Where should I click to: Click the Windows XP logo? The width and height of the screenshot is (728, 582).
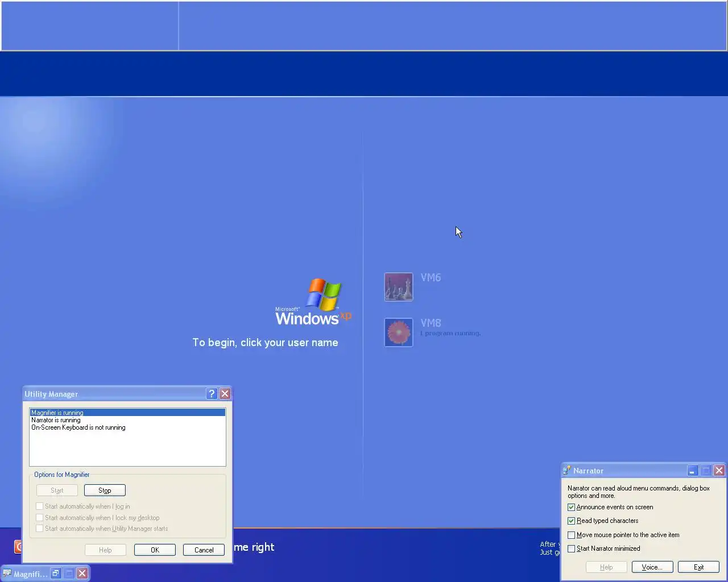pos(313,302)
